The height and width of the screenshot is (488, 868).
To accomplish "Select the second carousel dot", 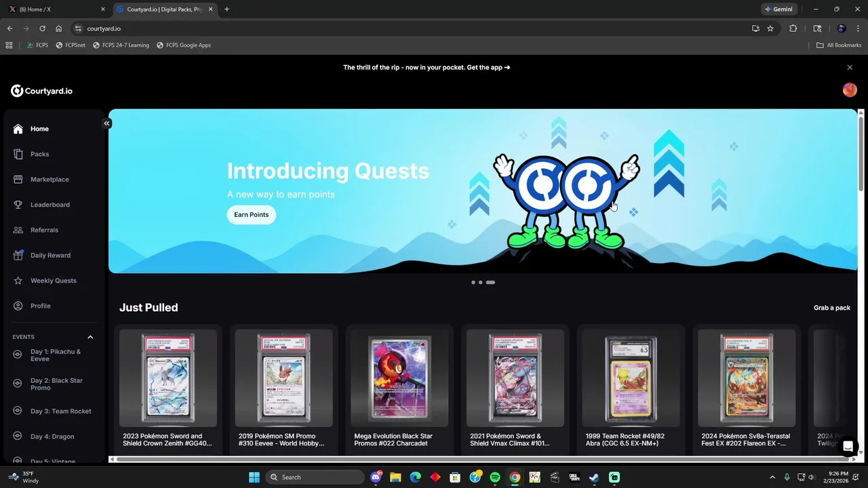I will 480,282.
